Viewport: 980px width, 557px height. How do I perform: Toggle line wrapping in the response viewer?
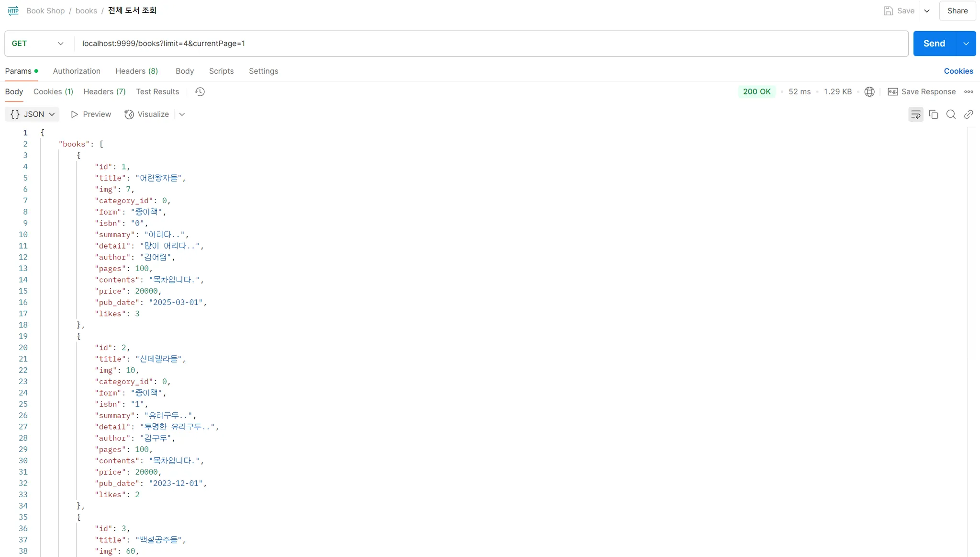pyautogui.click(x=915, y=114)
